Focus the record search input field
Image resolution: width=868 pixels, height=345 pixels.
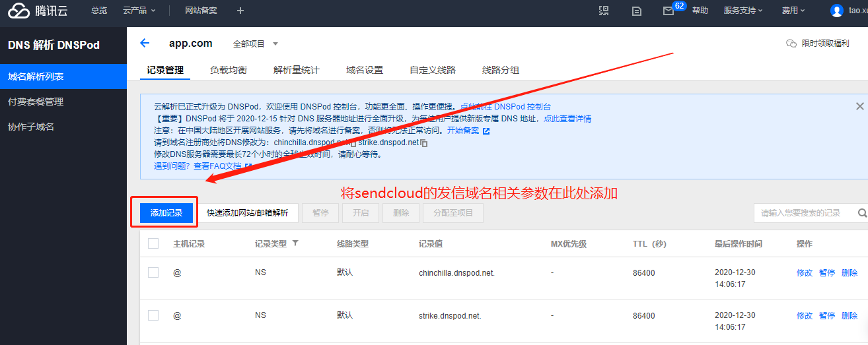pos(805,213)
